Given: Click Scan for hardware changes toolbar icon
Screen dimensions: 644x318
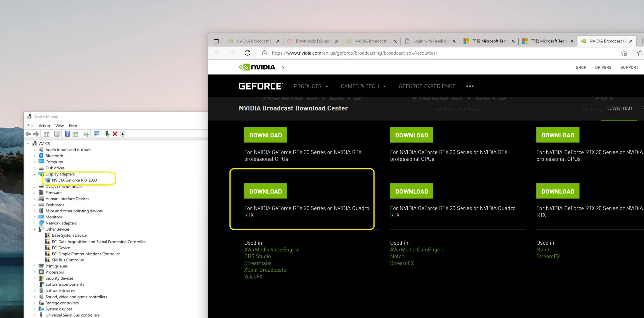Looking at the screenshot, I should pyautogui.click(x=97, y=134).
